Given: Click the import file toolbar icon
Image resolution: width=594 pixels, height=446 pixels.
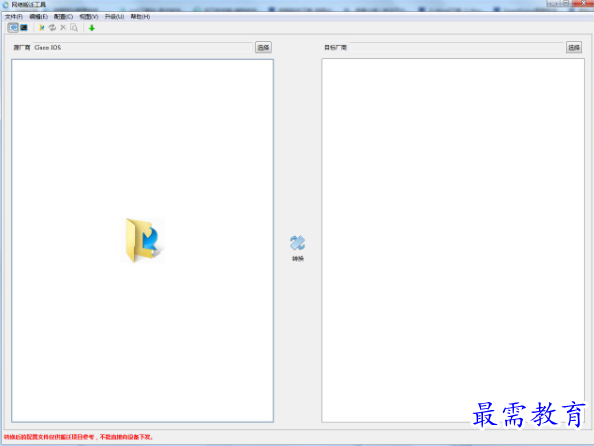Looking at the screenshot, I should click(x=42, y=28).
